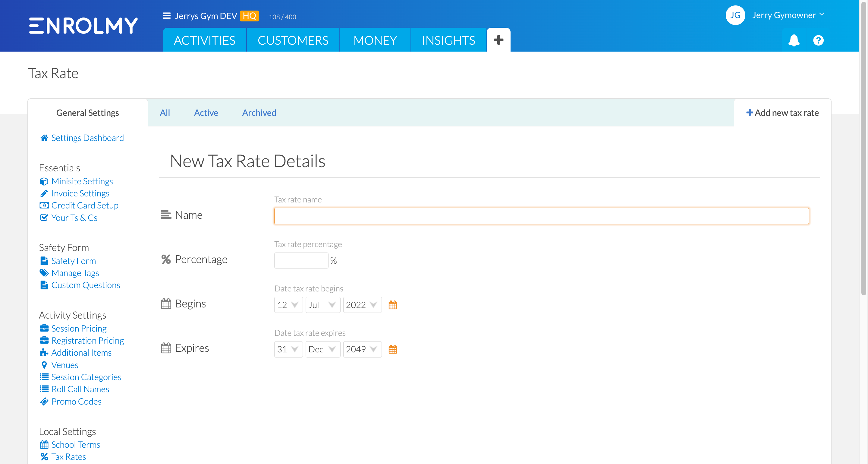Open the Settings Dashboard link
Screen dimensions: 868x464
point(88,138)
